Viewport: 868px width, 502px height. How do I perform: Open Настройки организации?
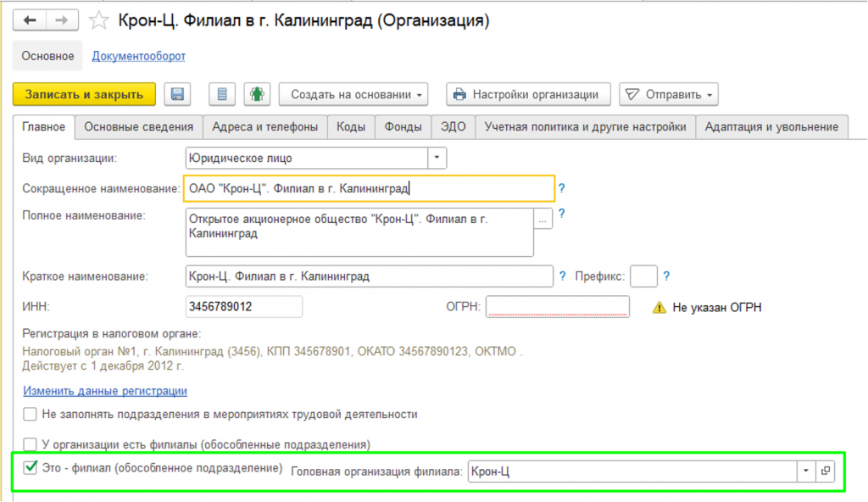528,94
